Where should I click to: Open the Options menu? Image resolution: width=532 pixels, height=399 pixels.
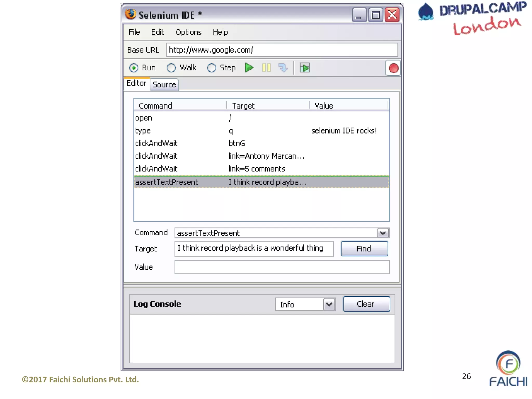188,32
